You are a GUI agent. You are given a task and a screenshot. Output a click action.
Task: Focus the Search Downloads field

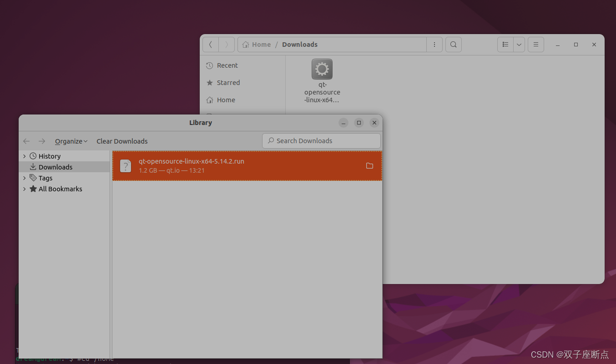coord(321,141)
